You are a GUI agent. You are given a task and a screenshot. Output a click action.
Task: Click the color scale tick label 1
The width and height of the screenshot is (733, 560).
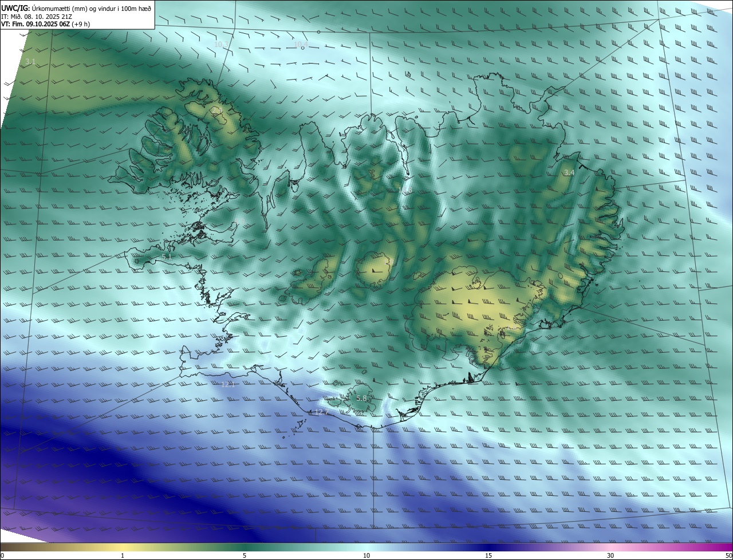pos(123,555)
